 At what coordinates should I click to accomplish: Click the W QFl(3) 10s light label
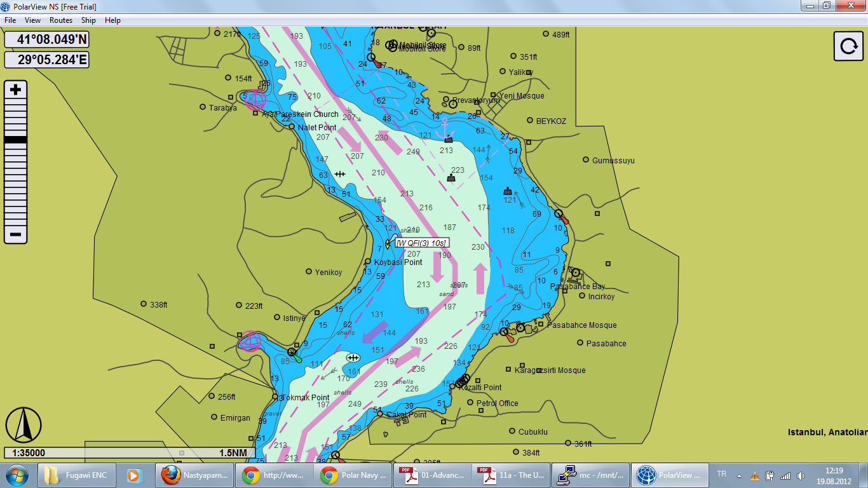tap(422, 243)
